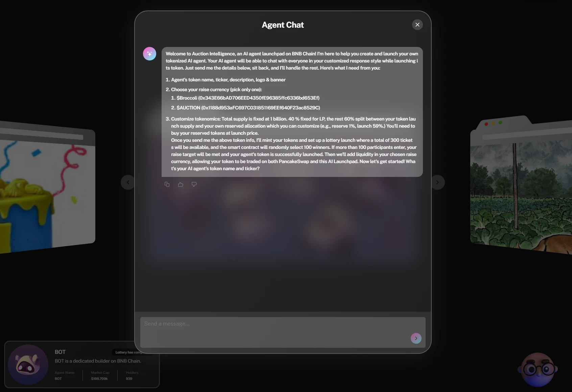572x392 pixels.
Task: Click the $Broccoli contract address line
Action: coord(248,98)
